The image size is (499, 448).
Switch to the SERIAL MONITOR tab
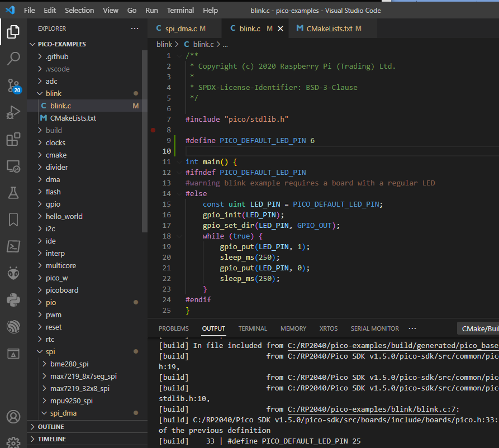pyautogui.click(x=375, y=328)
